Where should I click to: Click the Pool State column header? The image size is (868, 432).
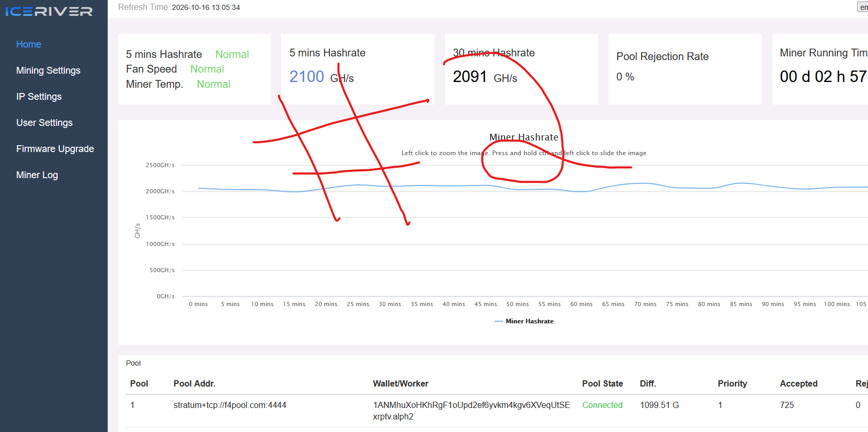click(x=602, y=383)
